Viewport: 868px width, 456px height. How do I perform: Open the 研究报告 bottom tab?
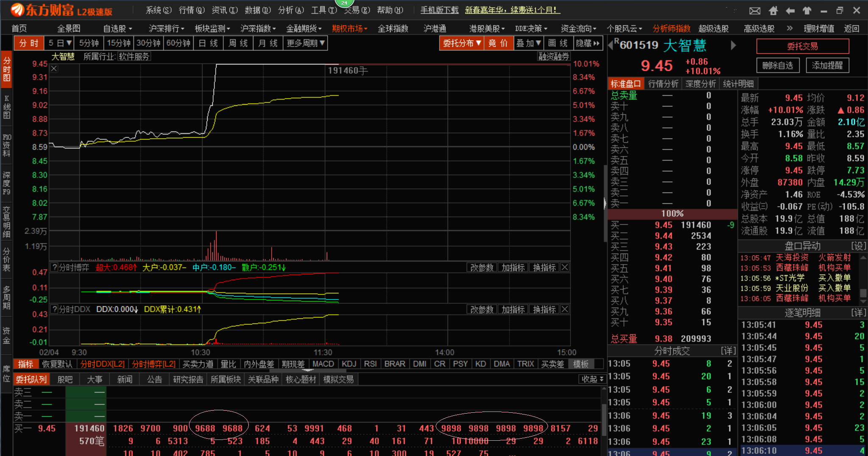coord(188,379)
